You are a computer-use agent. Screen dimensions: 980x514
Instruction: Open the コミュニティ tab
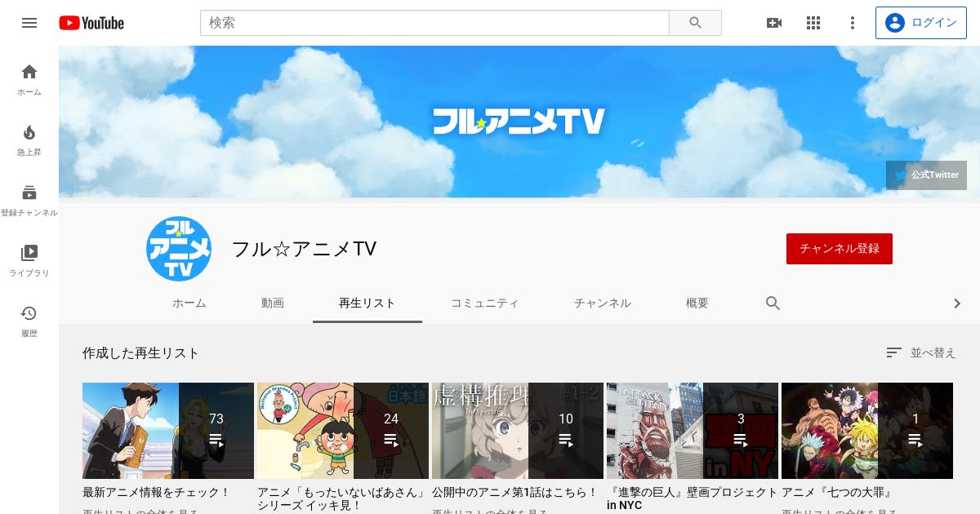[485, 304]
